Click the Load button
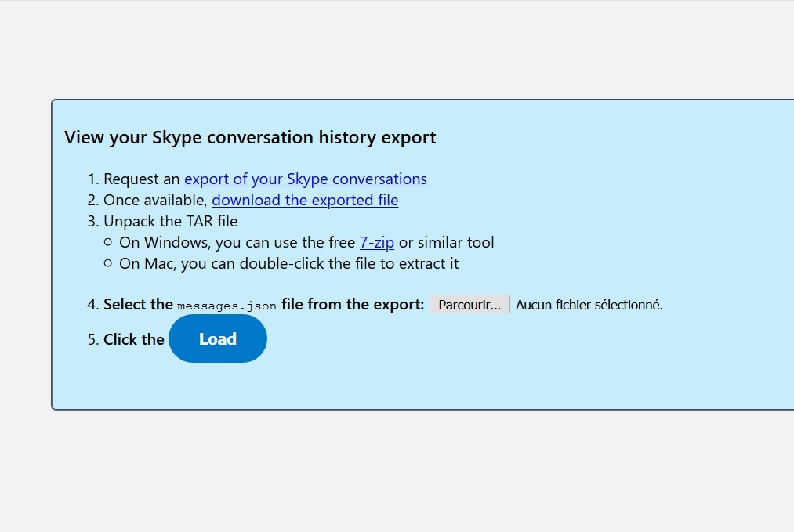 tap(217, 338)
